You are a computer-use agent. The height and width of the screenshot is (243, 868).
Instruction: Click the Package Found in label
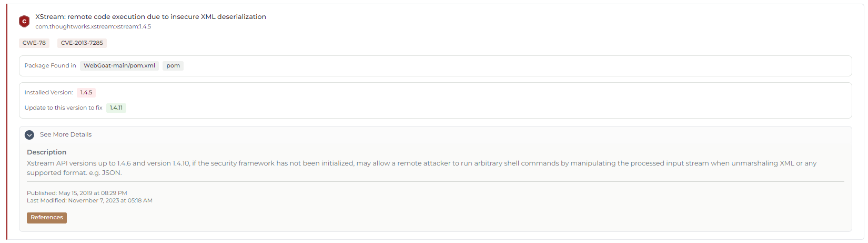tap(51, 66)
